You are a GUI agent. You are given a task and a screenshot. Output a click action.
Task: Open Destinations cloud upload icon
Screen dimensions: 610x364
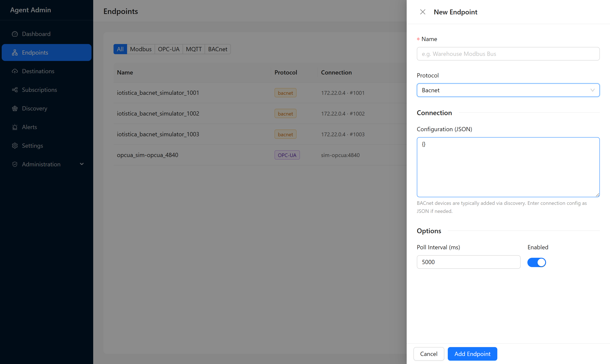point(15,71)
